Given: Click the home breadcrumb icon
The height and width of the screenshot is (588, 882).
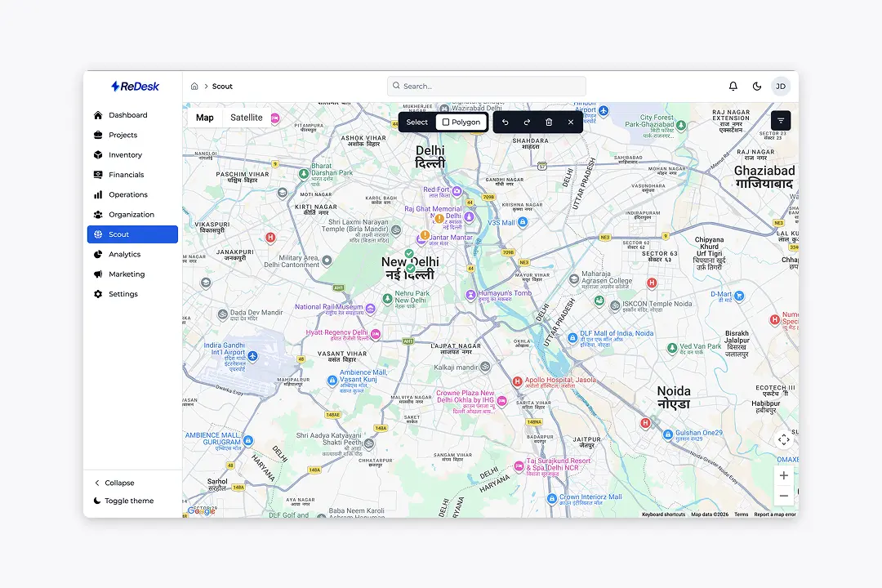Looking at the screenshot, I should point(194,86).
